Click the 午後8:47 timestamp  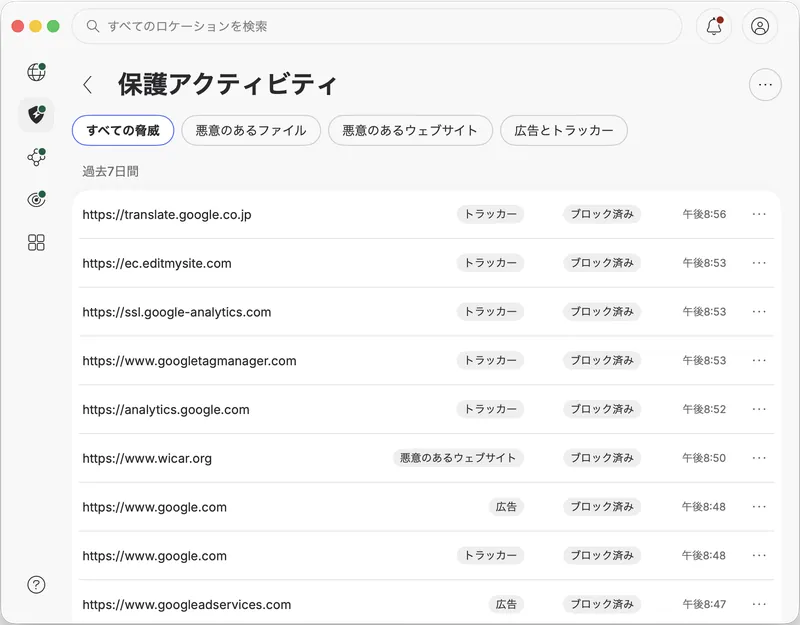tap(704, 604)
